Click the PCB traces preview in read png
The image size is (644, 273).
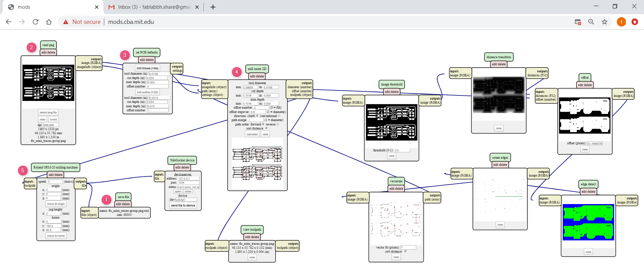(48, 83)
